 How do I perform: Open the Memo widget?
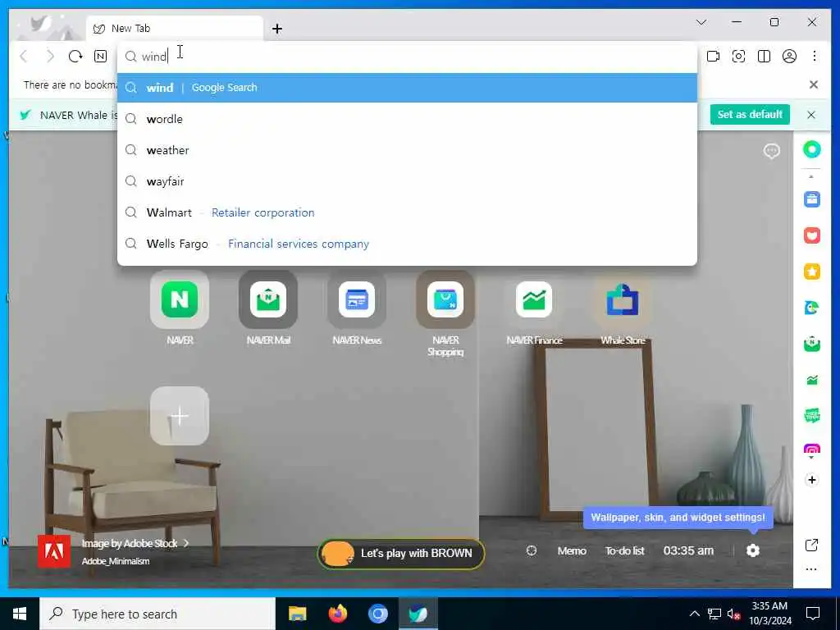coord(572,550)
